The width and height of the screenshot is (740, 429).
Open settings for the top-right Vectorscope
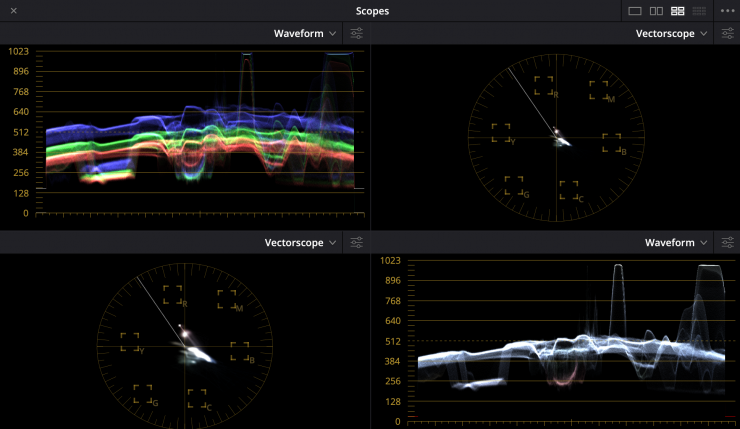point(728,33)
